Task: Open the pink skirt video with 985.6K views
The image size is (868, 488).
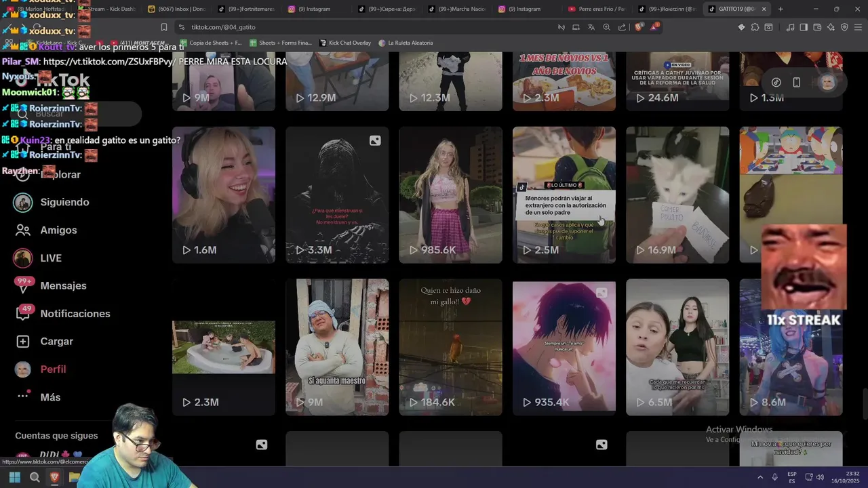Action: 450,195
